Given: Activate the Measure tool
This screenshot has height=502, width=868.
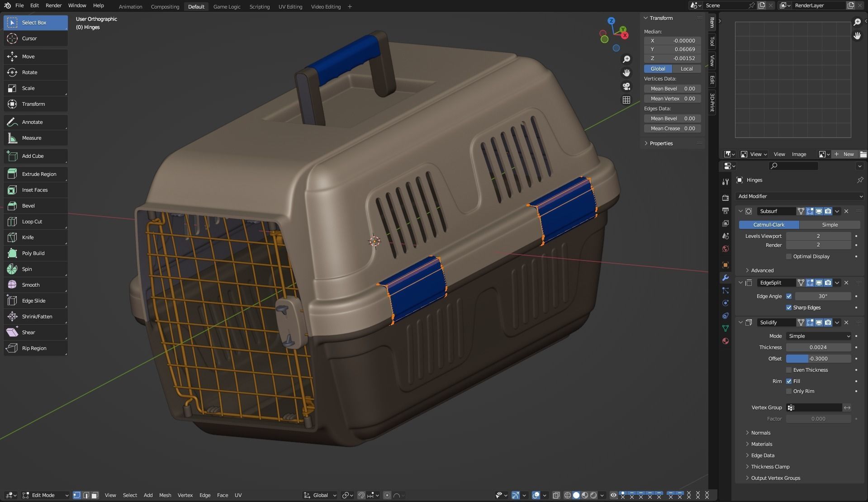Looking at the screenshot, I should pyautogui.click(x=36, y=138).
